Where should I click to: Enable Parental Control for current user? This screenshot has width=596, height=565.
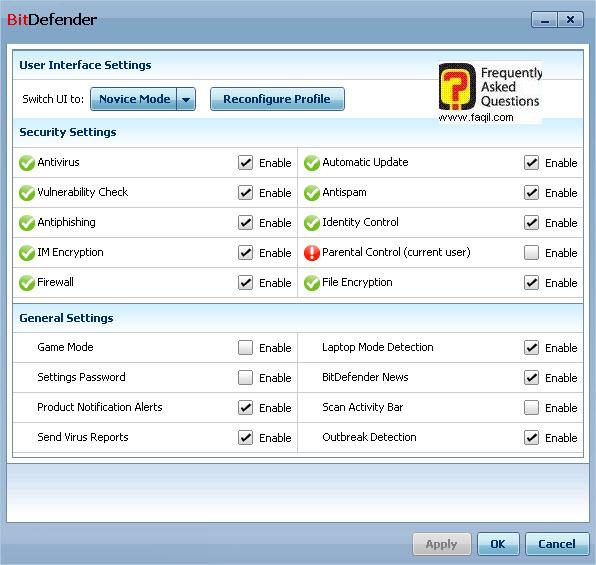click(x=531, y=252)
